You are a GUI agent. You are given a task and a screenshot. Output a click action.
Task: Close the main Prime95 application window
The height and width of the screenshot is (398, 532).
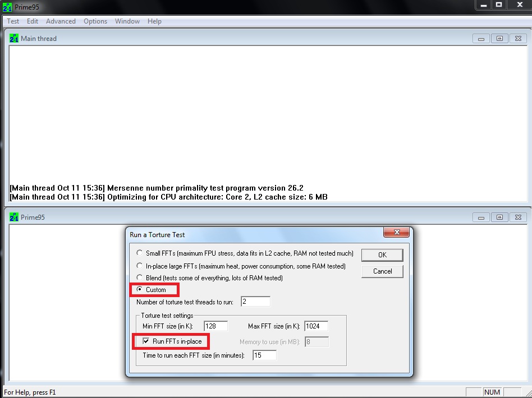click(x=520, y=4)
